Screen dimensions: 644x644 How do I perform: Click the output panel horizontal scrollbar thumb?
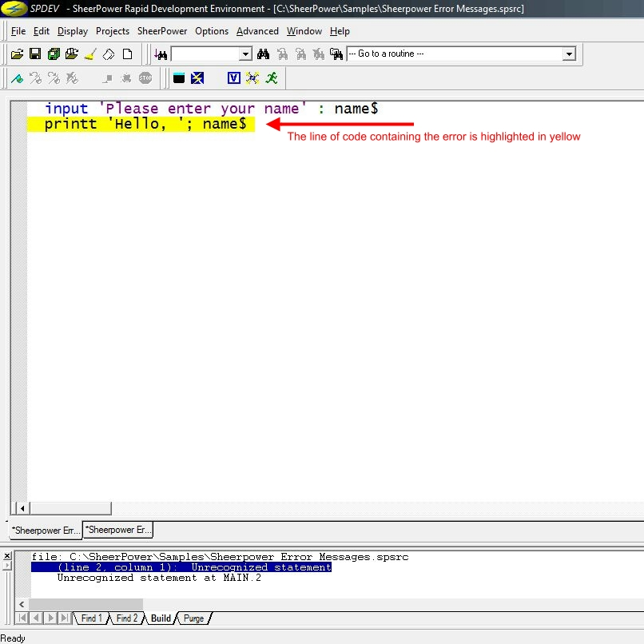tap(85, 604)
